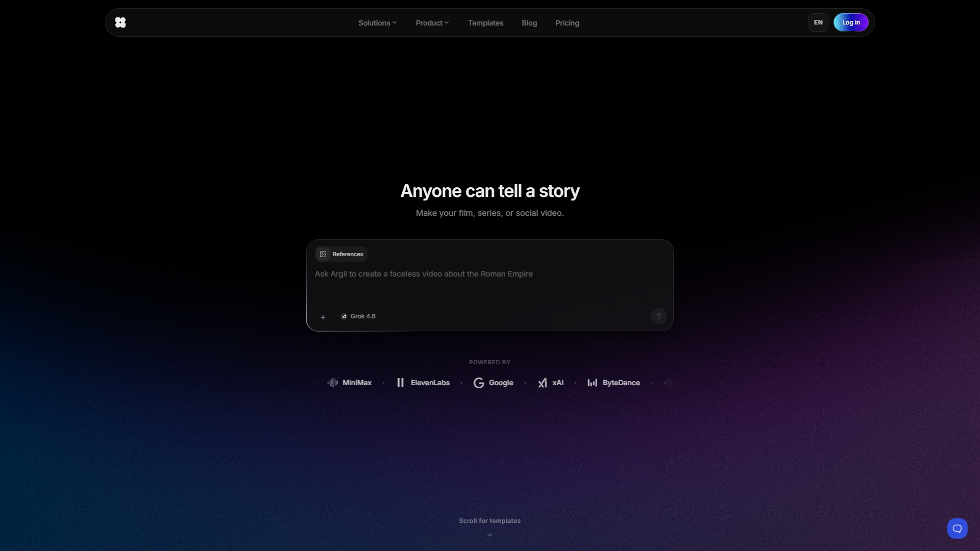Open the Grok 4.6 model selector
The width and height of the screenshot is (980, 551).
click(358, 316)
